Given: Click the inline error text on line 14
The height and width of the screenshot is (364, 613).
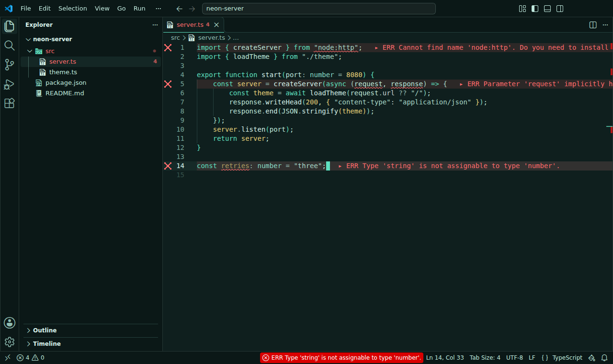Looking at the screenshot, I should click(x=449, y=166).
